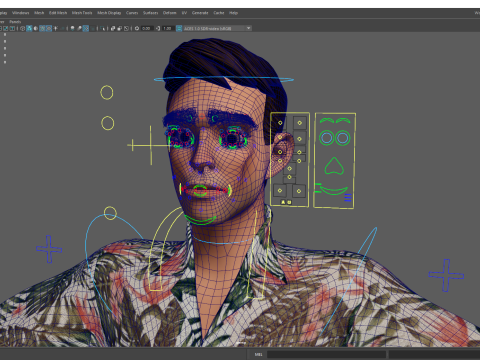Open the Windows menu
The width and height of the screenshot is (480, 360).
[x=21, y=13]
